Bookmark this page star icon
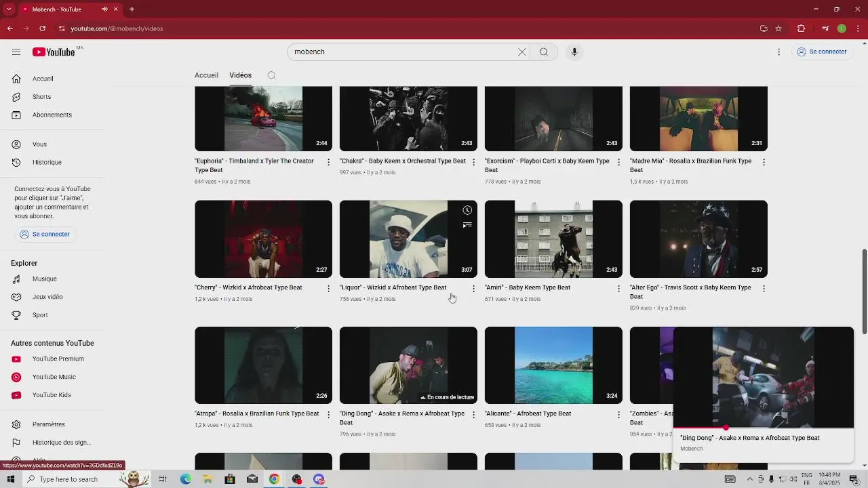The height and width of the screenshot is (488, 868). click(x=778, y=28)
